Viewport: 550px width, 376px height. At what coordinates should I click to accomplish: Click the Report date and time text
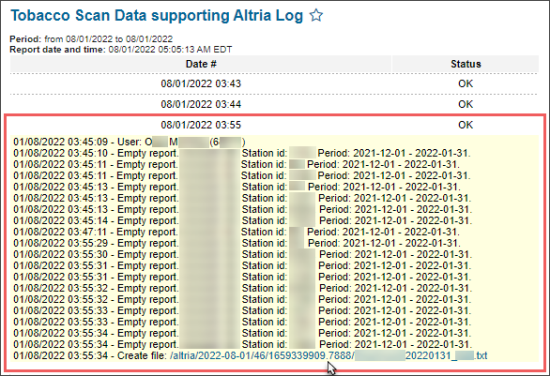click(x=121, y=49)
